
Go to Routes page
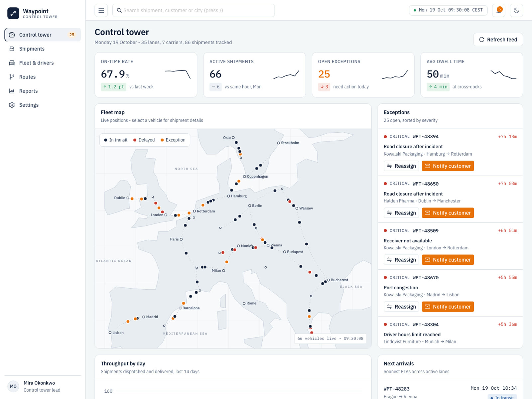tap(43, 77)
